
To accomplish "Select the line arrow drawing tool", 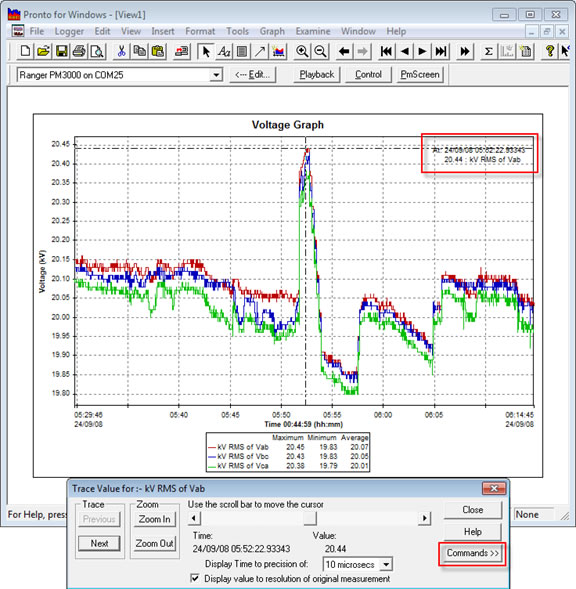I will 260,51.
